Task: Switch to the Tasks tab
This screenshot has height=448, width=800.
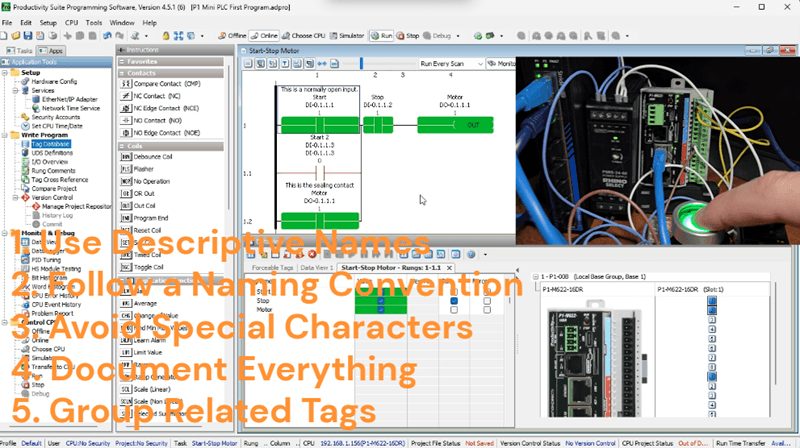Action: tap(19, 51)
